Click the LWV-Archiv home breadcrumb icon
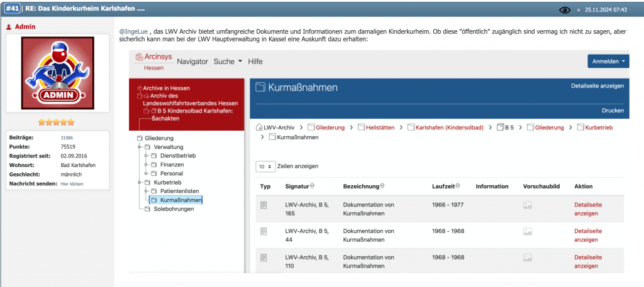 pyautogui.click(x=258, y=127)
